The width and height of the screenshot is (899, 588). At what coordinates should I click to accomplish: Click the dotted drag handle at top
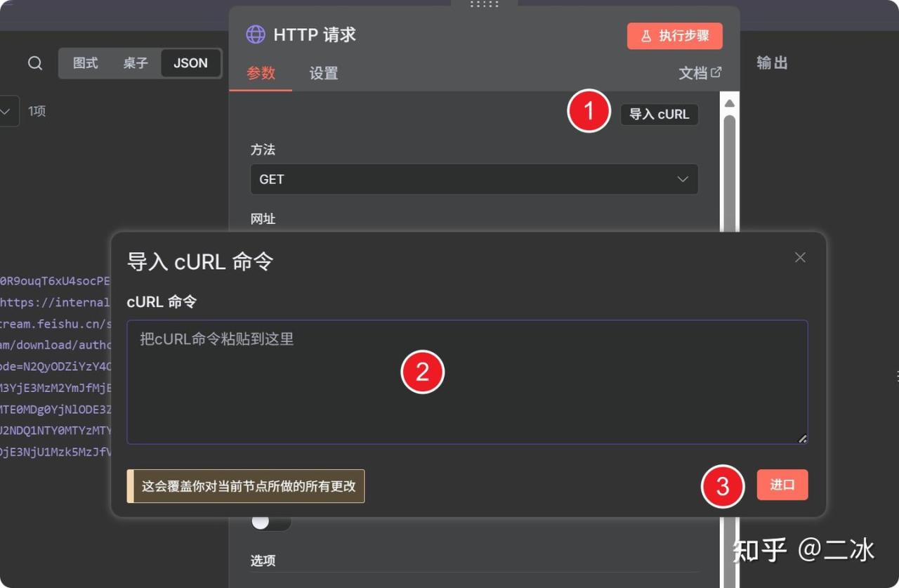click(x=484, y=4)
